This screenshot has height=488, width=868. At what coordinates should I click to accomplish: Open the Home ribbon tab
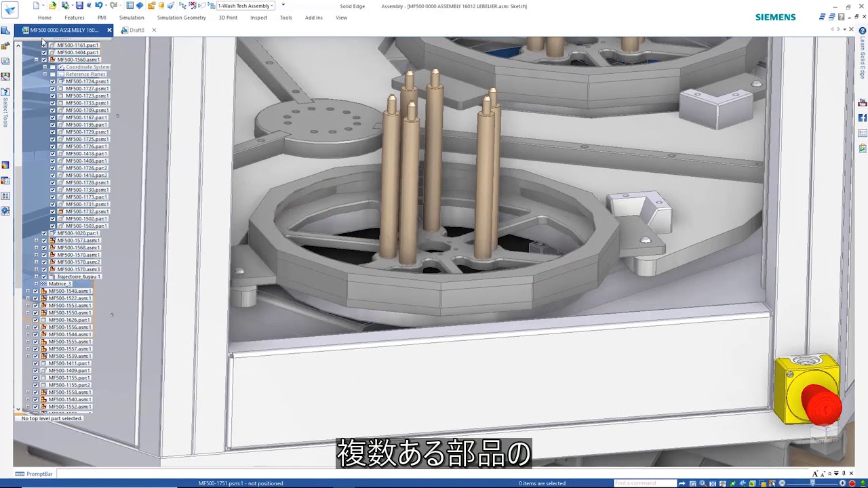[x=45, y=18]
